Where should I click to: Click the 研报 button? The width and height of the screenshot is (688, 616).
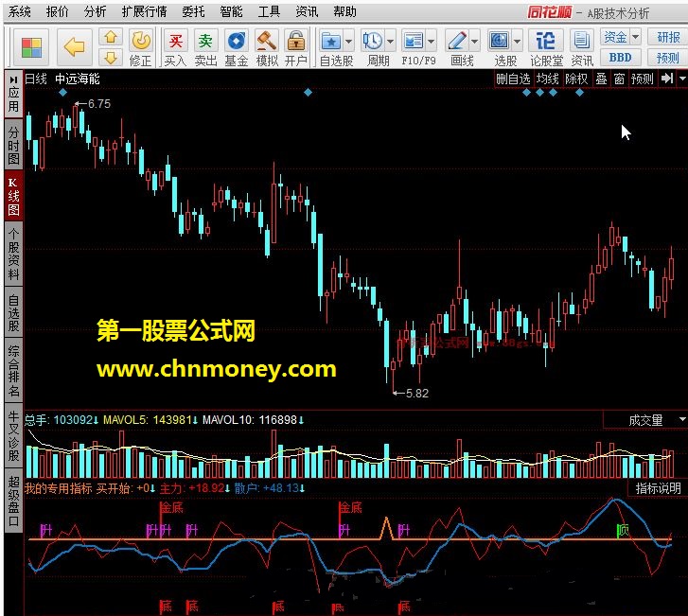coord(668,37)
